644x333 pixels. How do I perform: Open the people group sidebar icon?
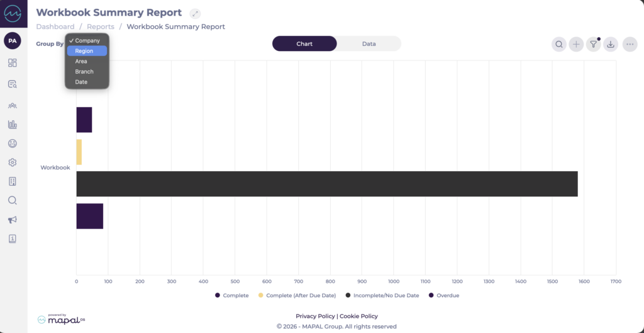tap(12, 105)
